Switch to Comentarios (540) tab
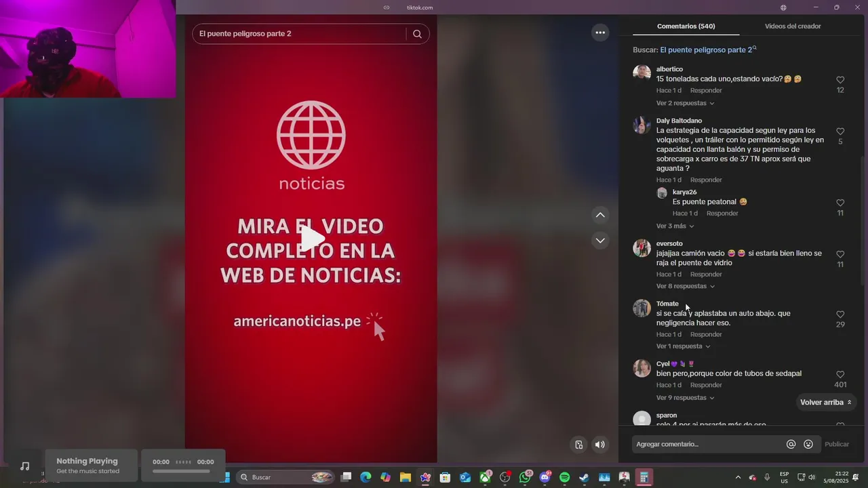The width and height of the screenshot is (868, 488). pyautogui.click(x=686, y=26)
